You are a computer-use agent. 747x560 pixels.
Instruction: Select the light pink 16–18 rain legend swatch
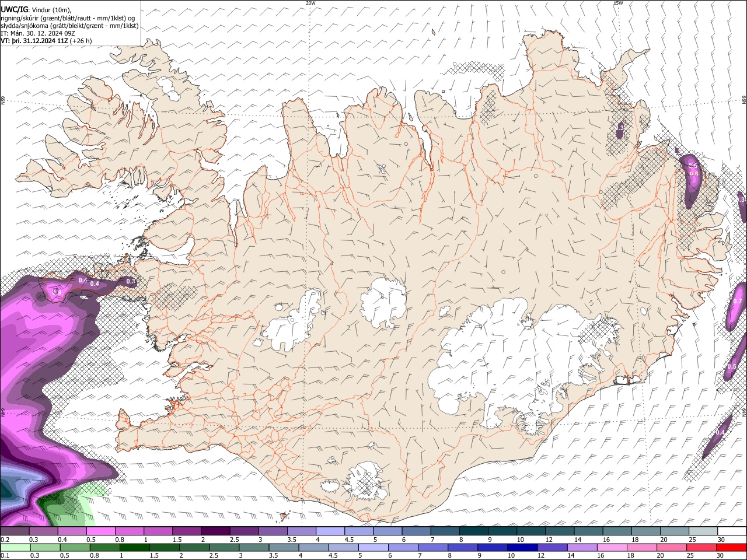click(x=613, y=547)
